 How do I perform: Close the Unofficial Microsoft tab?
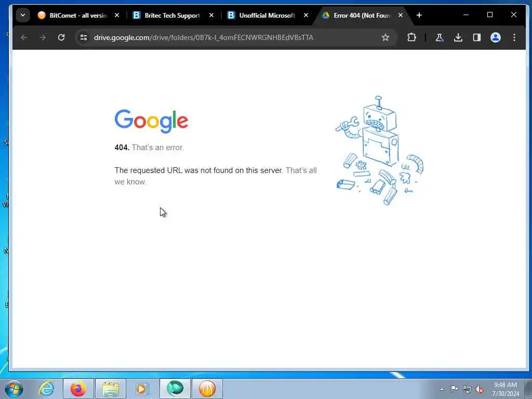pyautogui.click(x=305, y=15)
